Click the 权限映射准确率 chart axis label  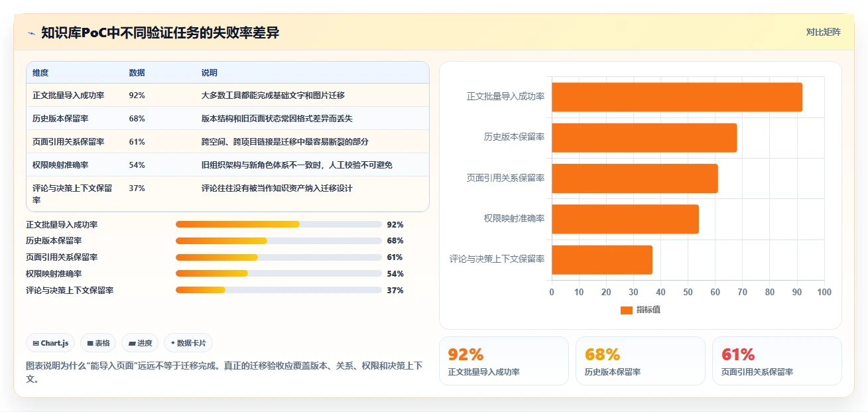[x=515, y=219]
